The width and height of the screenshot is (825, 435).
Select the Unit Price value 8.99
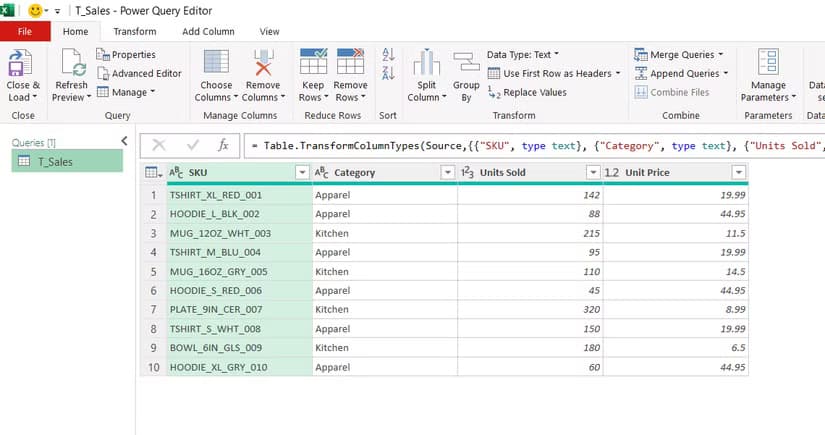(676, 310)
